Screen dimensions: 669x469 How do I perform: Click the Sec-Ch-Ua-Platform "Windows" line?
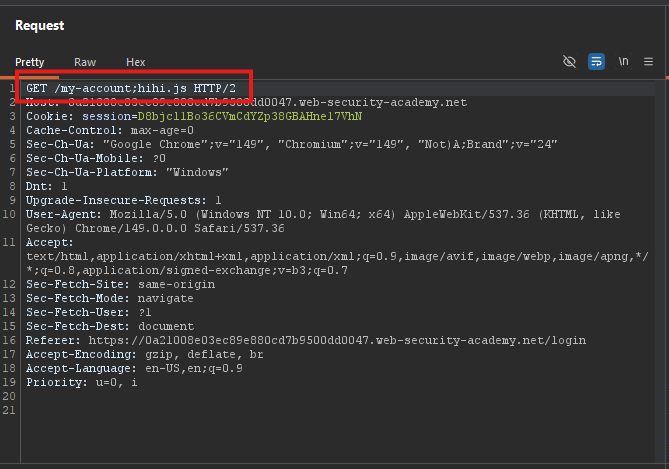click(x=127, y=172)
